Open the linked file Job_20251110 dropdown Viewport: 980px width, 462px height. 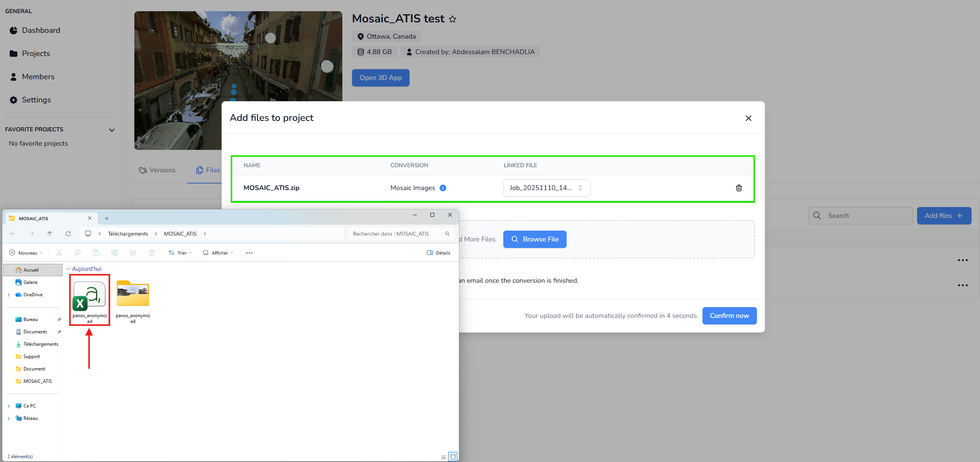point(546,188)
